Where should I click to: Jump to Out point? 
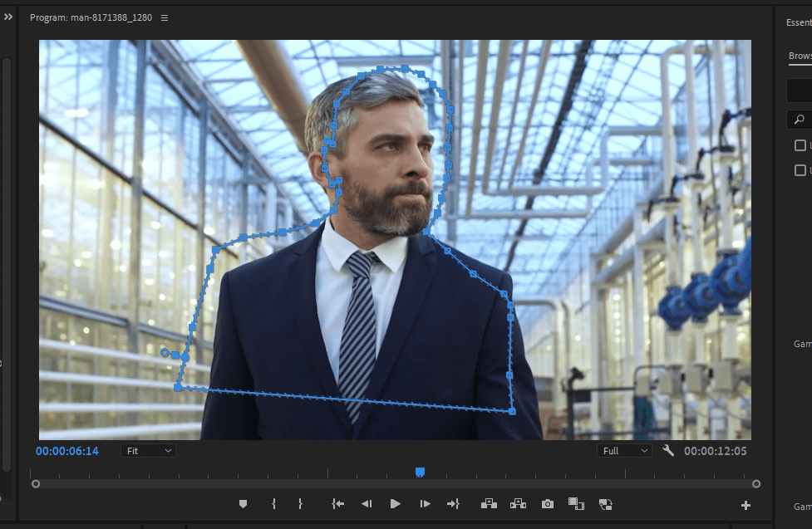click(453, 503)
